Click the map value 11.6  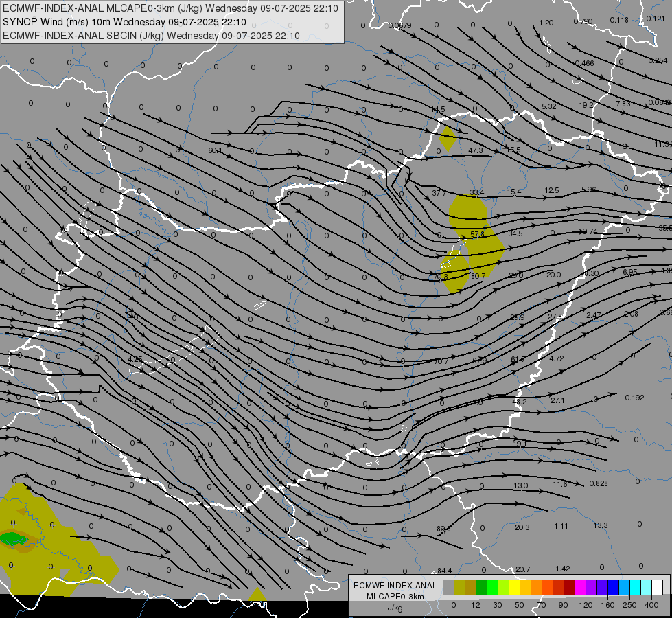559,484
